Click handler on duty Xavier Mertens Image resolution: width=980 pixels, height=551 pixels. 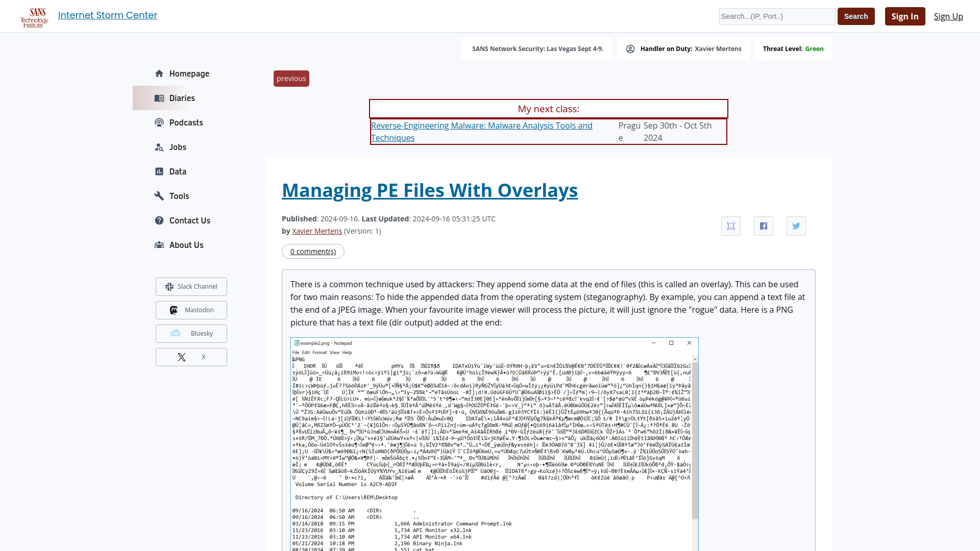(718, 49)
